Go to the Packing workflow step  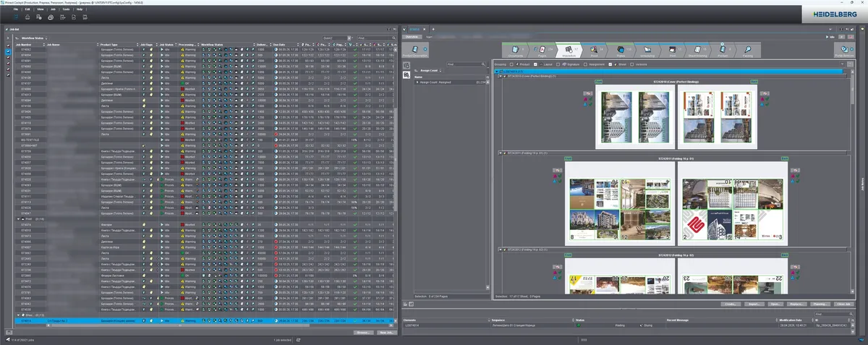pyautogui.click(x=748, y=50)
